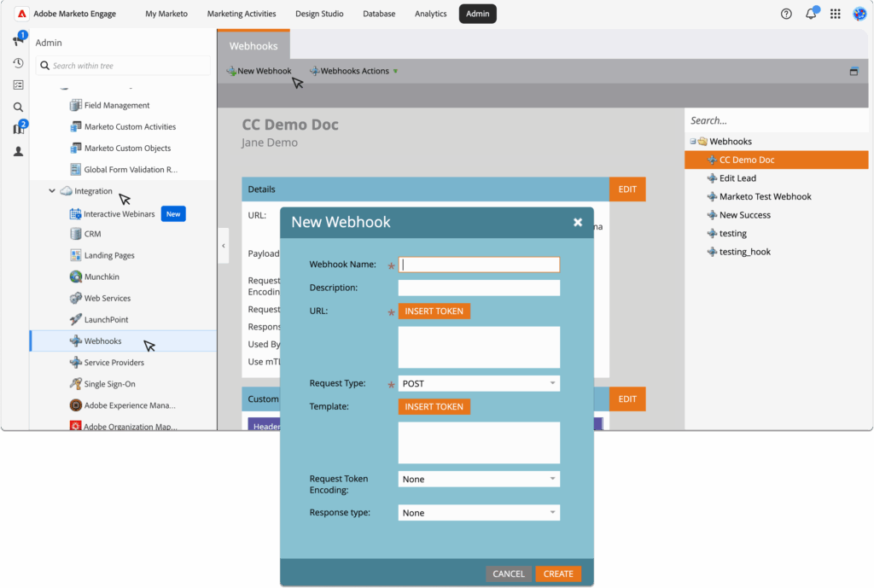Close the New Webhook dialog
The width and height of the screenshot is (874, 588).
point(578,222)
